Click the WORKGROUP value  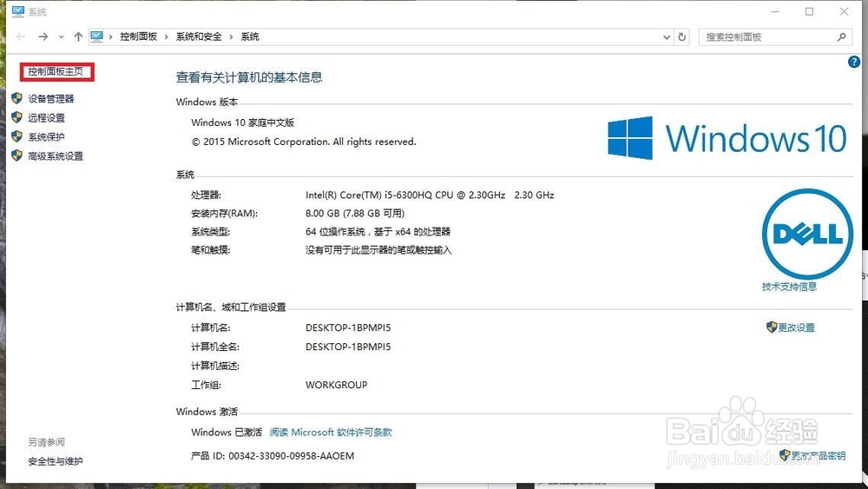pos(337,385)
